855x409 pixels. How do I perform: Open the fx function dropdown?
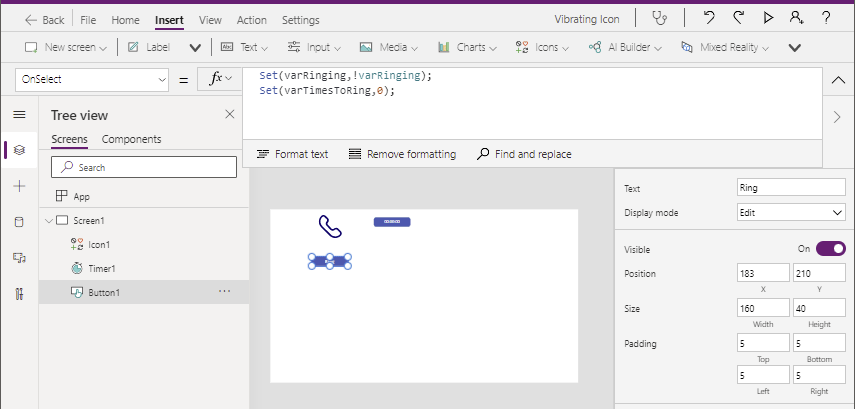[221, 79]
